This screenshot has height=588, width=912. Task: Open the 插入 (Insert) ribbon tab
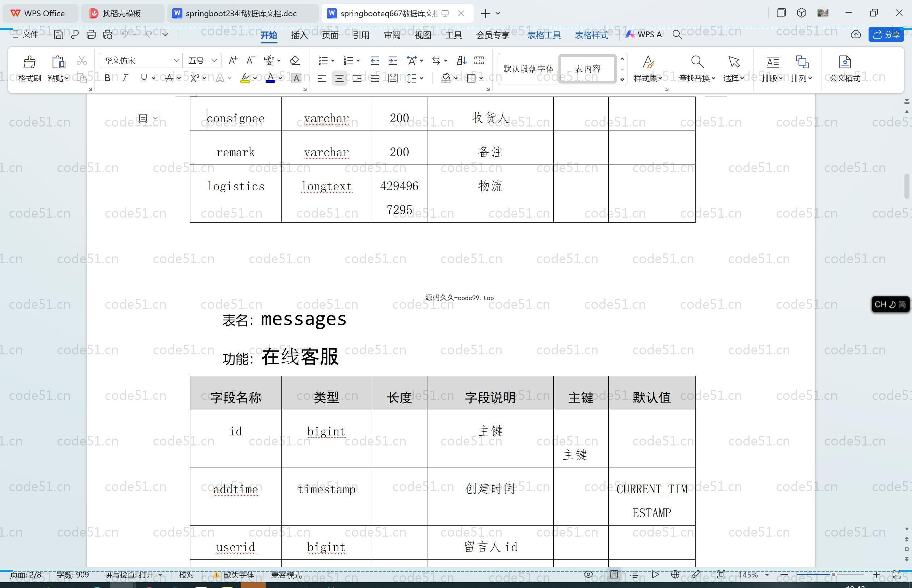(299, 35)
